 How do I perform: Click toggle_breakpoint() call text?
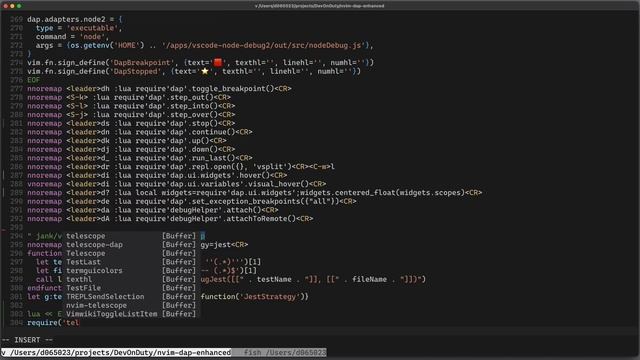coord(233,89)
